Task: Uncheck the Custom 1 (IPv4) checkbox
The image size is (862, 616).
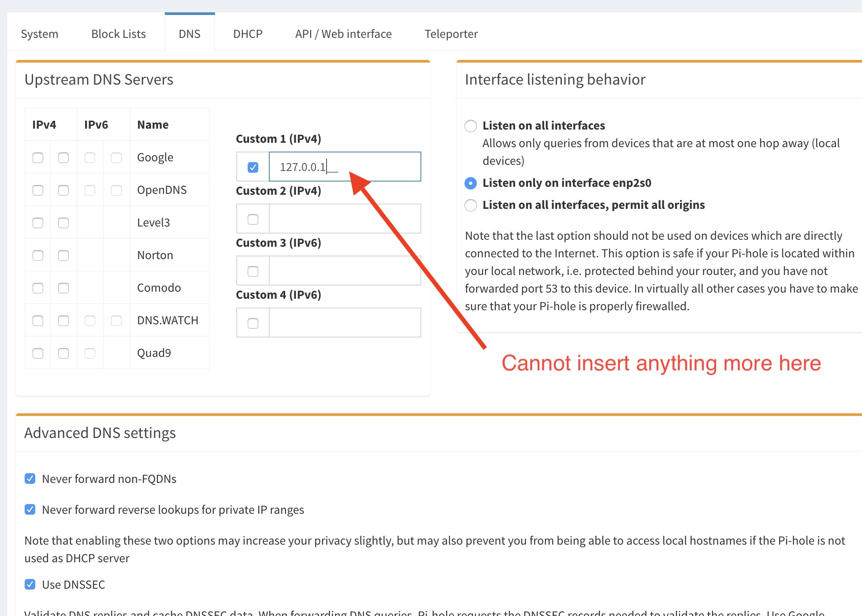Action: coord(253,167)
